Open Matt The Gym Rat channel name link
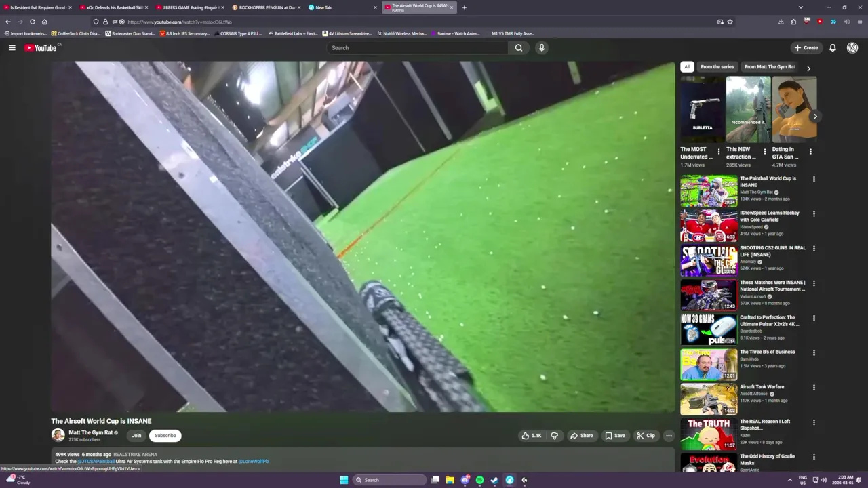This screenshot has height=488, width=868. pyautogui.click(x=91, y=432)
